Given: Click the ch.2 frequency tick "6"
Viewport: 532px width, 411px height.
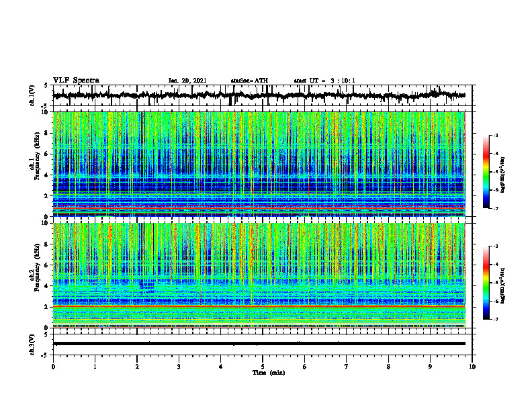Looking at the screenshot, I should tap(46, 265).
